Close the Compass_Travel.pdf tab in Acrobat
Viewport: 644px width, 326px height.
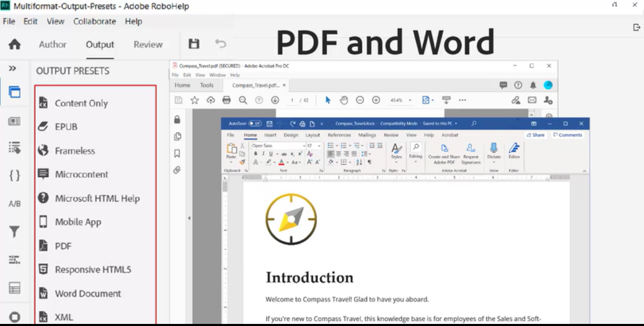click(x=284, y=85)
